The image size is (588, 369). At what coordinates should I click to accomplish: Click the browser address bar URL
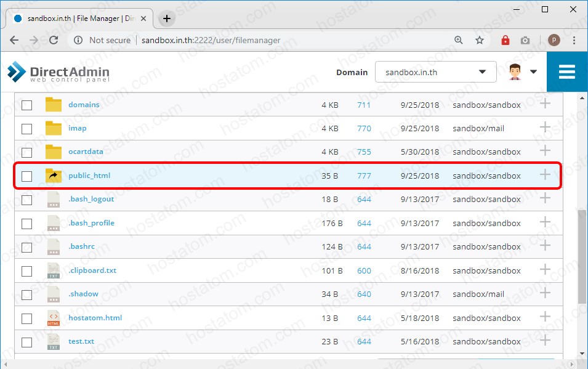[211, 40]
